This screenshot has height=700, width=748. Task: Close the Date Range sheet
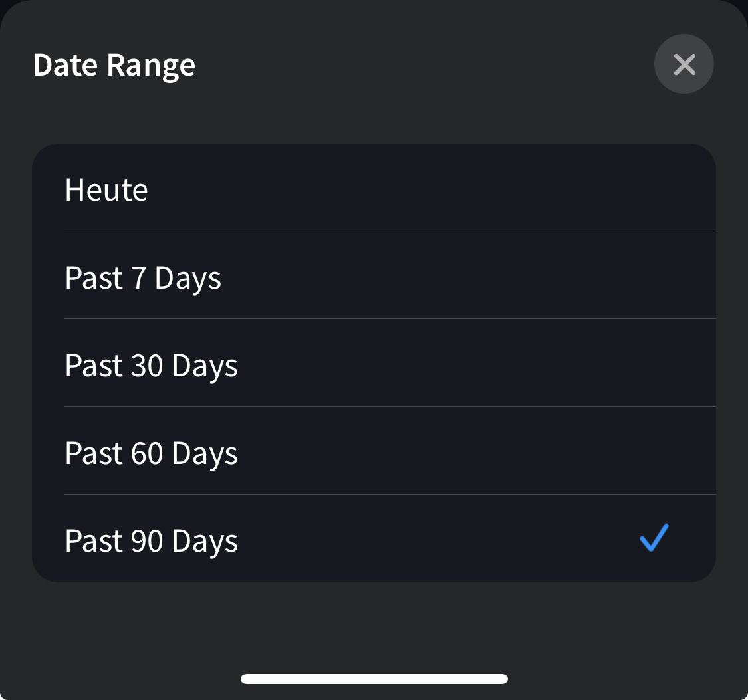point(684,64)
